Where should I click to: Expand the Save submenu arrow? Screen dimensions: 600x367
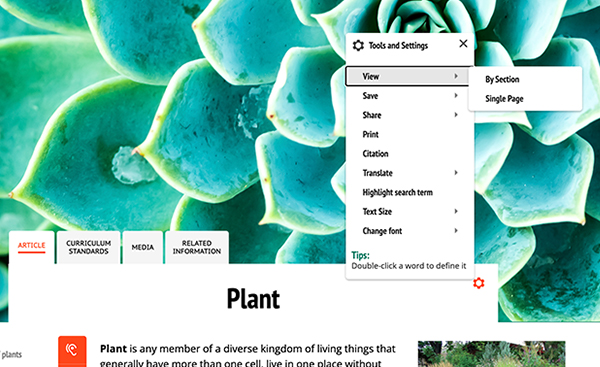click(456, 95)
